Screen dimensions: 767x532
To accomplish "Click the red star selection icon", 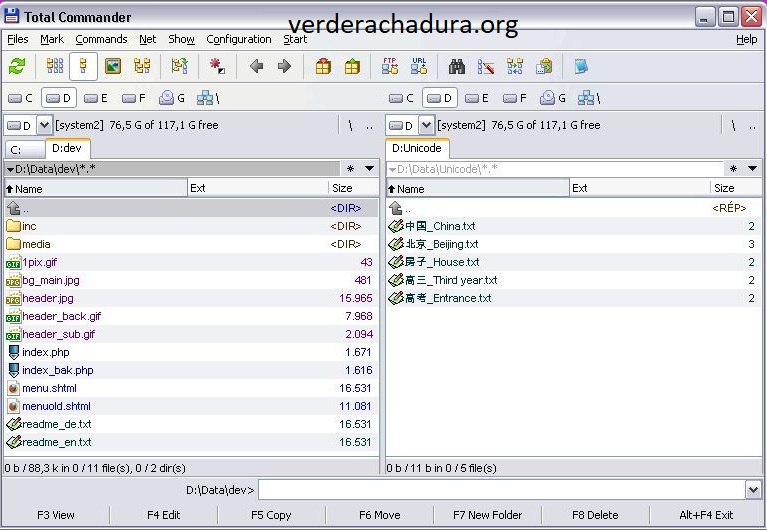I will (217, 66).
